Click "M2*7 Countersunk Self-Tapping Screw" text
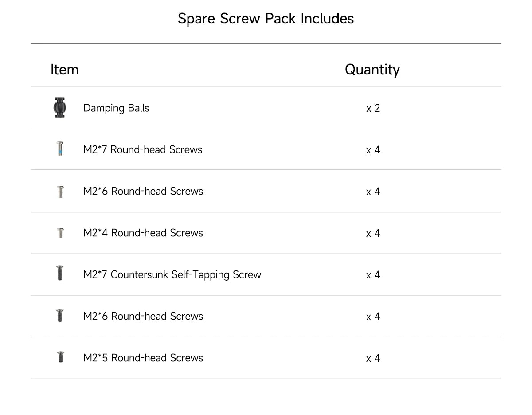 172,275
